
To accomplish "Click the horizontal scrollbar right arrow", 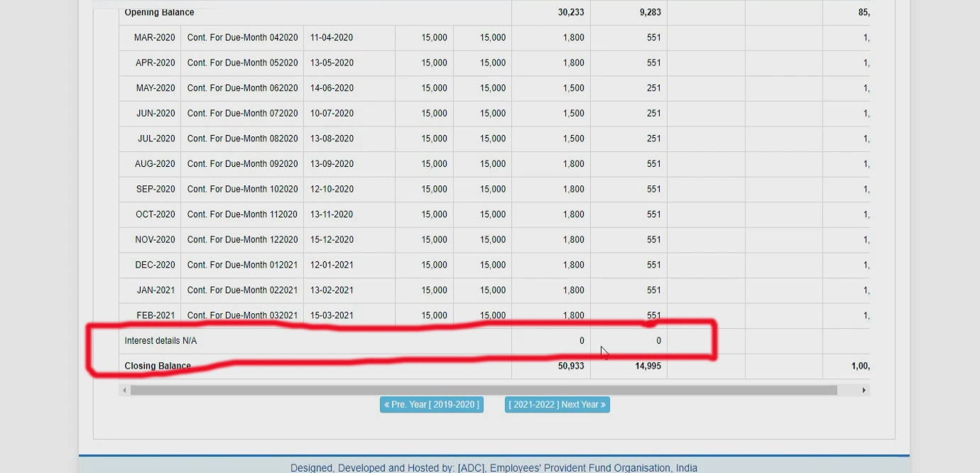I will [864, 391].
